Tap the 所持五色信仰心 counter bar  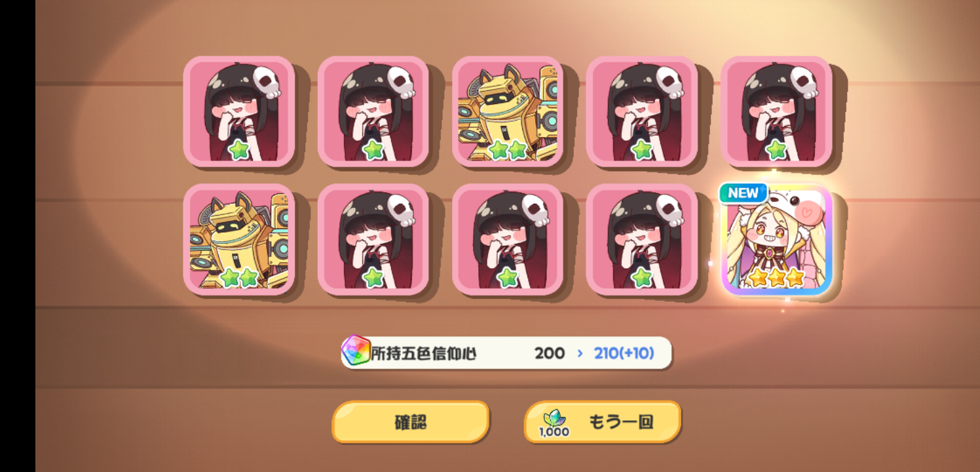click(x=506, y=353)
